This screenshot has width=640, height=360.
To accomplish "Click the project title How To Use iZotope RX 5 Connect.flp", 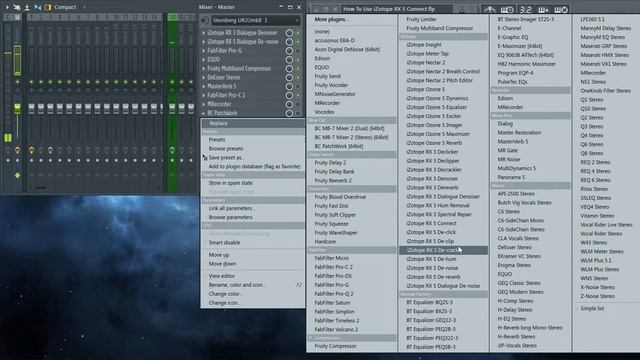I will (389, 9).
